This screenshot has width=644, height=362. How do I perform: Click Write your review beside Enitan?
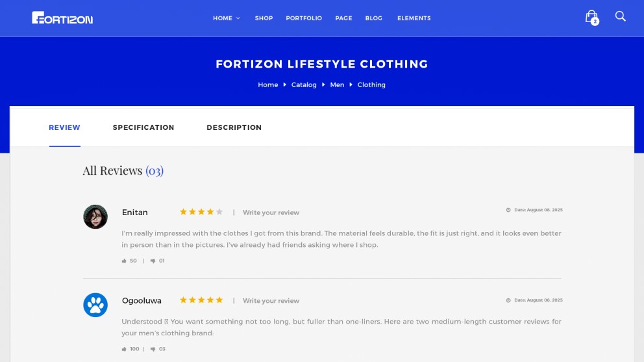[x=271, y=213]
